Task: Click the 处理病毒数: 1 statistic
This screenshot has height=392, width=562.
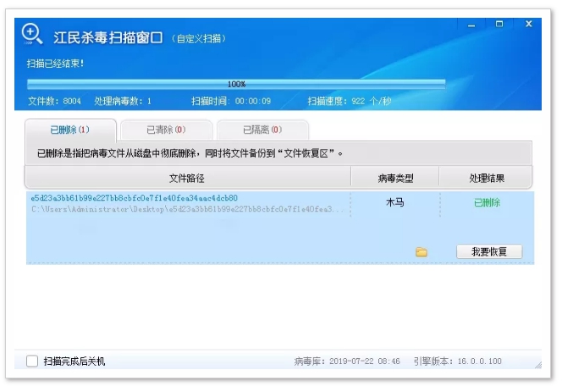Action: tap(123, 101)
